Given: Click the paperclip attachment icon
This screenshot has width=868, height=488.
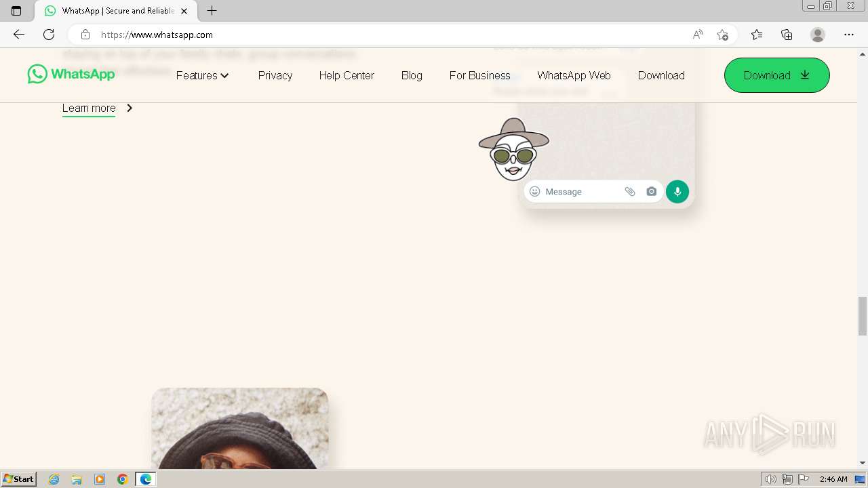Looking at the screenshot, I should [x=630, y=192].
